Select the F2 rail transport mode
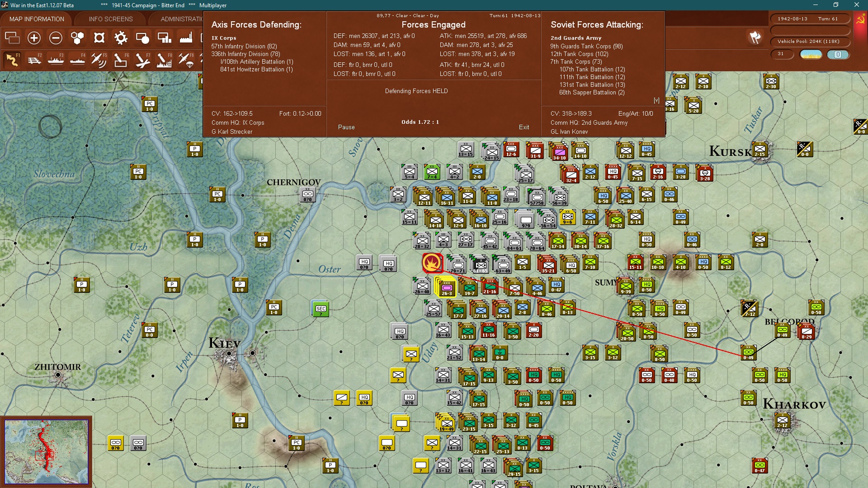 point(34,60)
